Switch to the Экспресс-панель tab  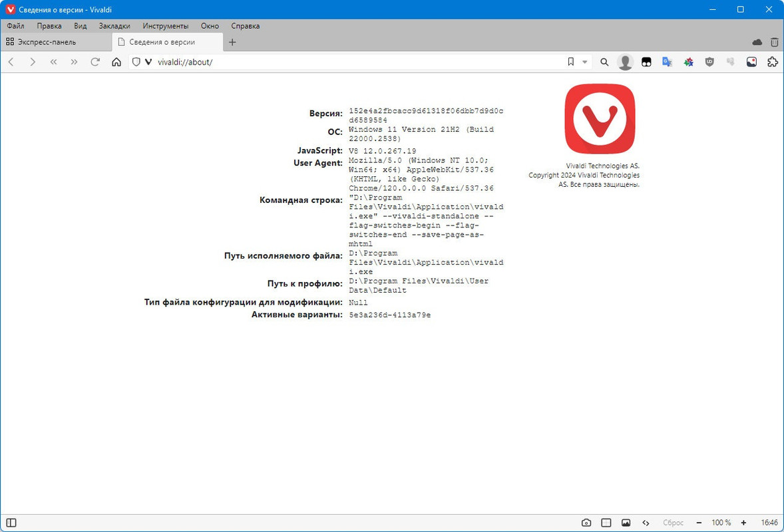point(56,43)
